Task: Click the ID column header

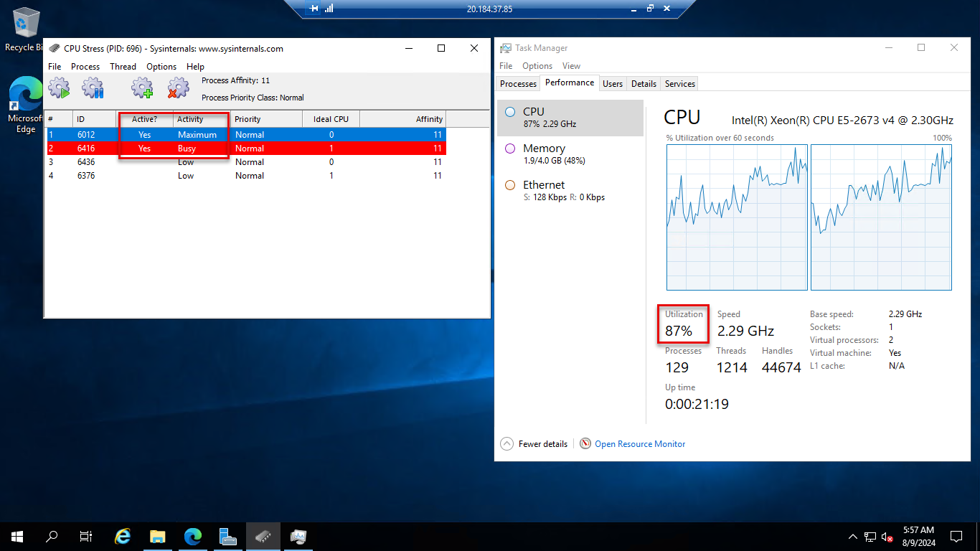Action: [x=94, y=119]
